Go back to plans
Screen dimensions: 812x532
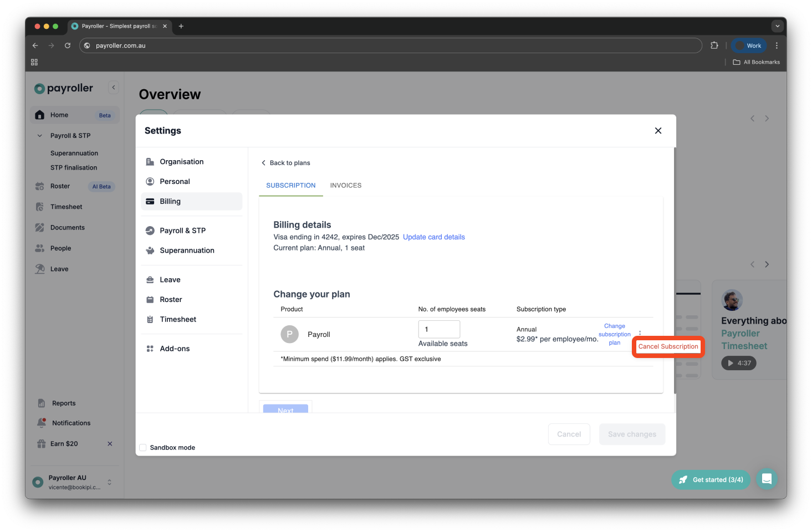[x=285, y=163]
